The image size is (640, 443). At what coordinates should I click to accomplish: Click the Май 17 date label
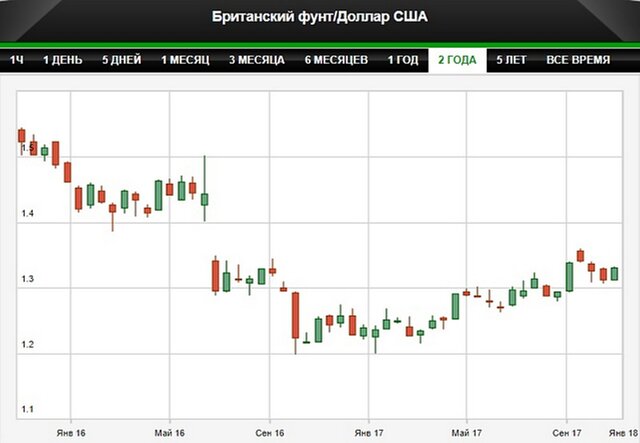pyautogui.click(x=466, y=430)
